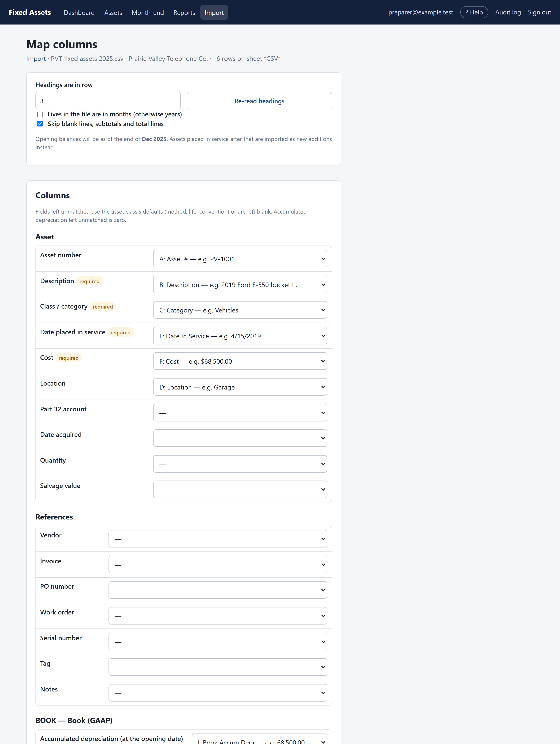Open the Help button
Viewport: 560px width, 744px height.
pos(474,12)
